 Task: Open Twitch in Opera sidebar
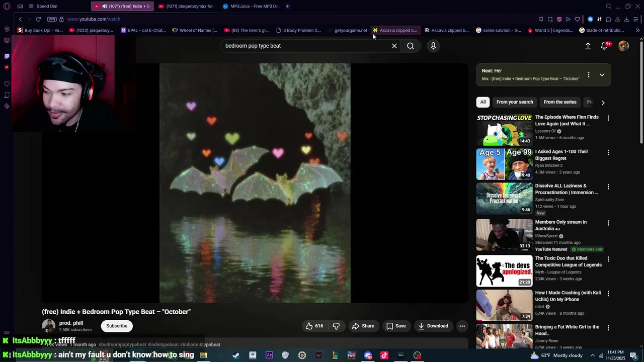point(7,56)
